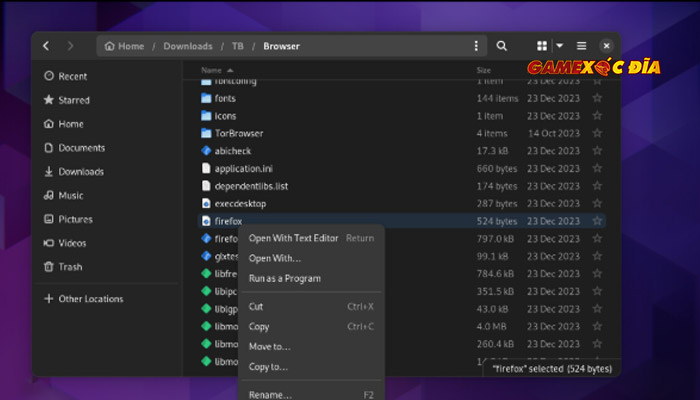Viewport: 700px width, 400px height.
Task: Select the execdesktop file icon
Action: coord(206,204)
